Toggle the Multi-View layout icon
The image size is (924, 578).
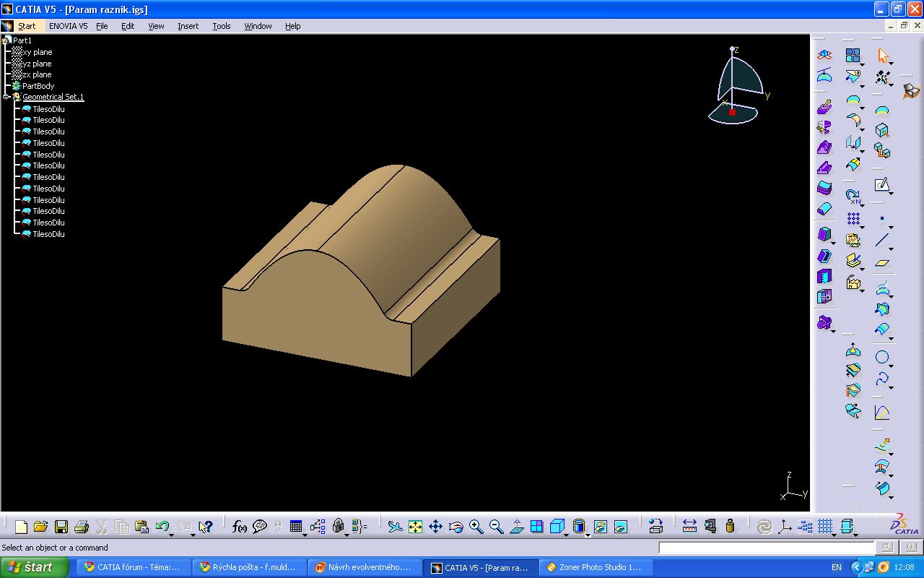click(x=536, y=527)
